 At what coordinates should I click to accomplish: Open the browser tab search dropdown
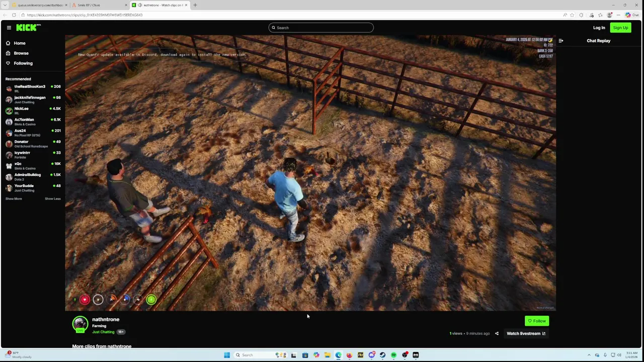click(x=5, y=5)
